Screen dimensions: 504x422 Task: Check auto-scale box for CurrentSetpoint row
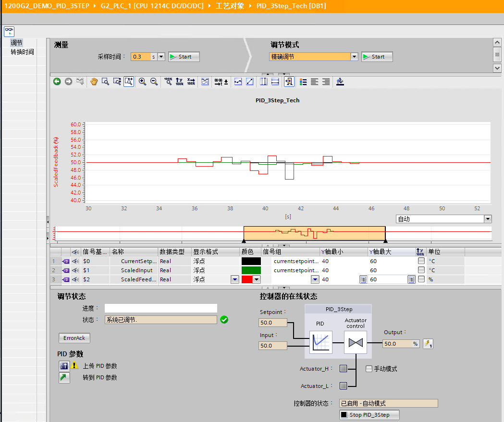tap(421, 261)
